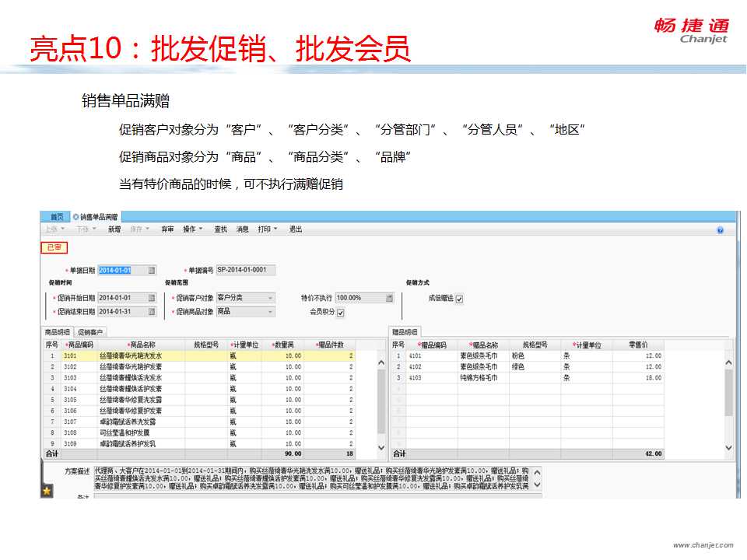
Task: Expand the 促销商品对象 dropdown
Action: (x=270, y=312)
